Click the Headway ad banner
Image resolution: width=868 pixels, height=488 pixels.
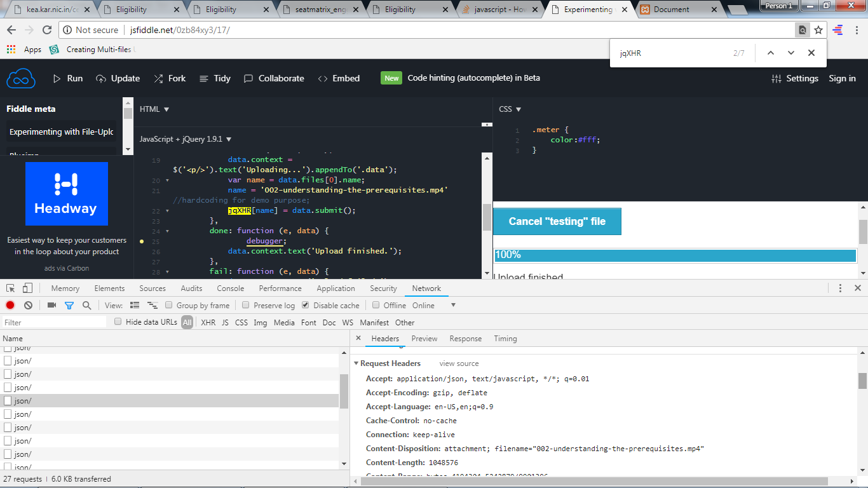67,194
